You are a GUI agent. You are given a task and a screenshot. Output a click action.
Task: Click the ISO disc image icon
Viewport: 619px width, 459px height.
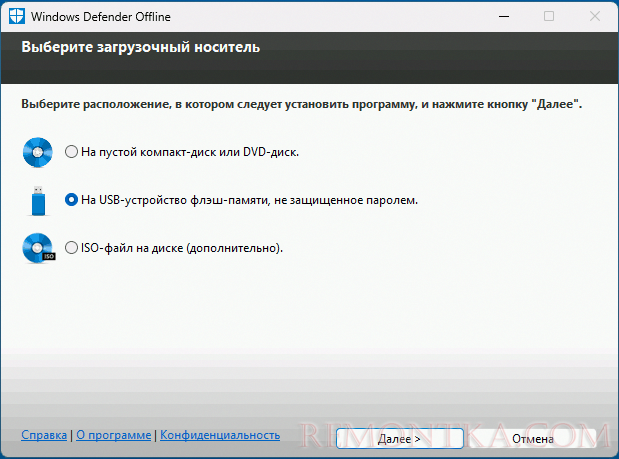pyautogui.click(x=39, y=248)
